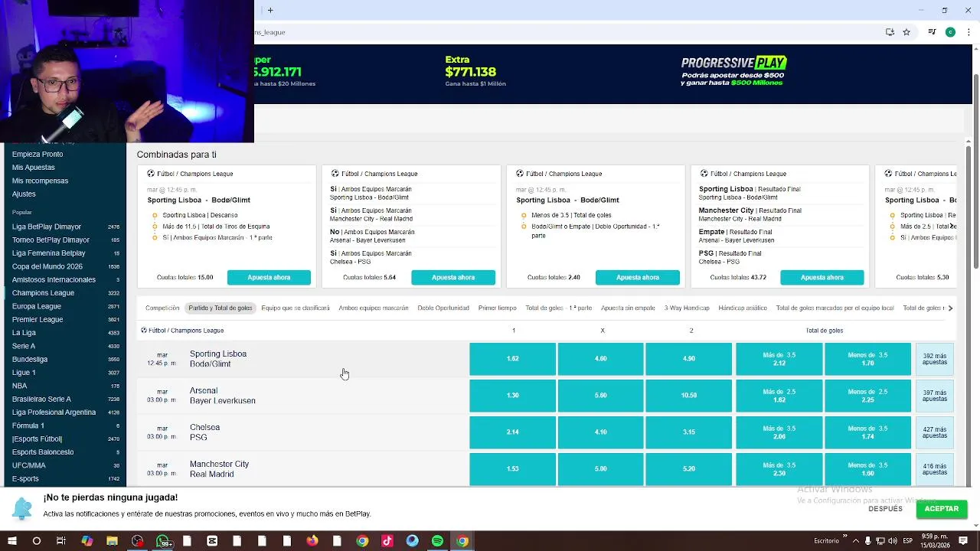The image size is (980, 551).
Task: Bet Sporting Lisboa win at 1.62
Action: pyautogui.click(x=513, y=359)
